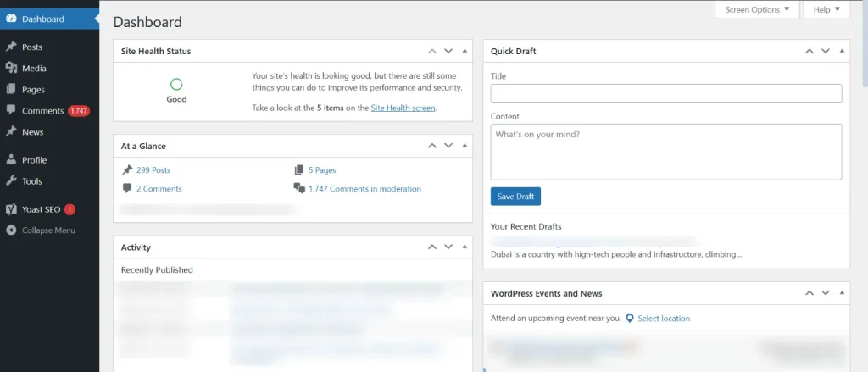Screen dimensions: 868x372
Task: Click the Quick Draft Title input field
Action: pyautogui.click(x=666, y=93)
